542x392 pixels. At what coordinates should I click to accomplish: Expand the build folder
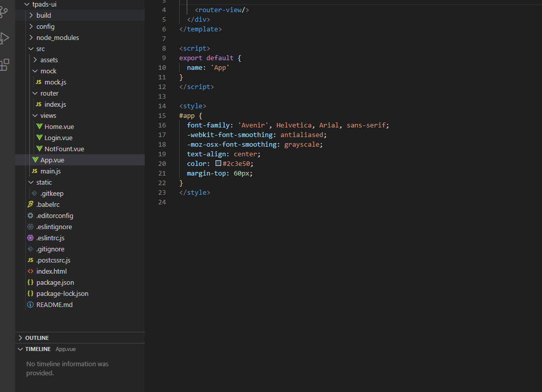coord(80,15)
